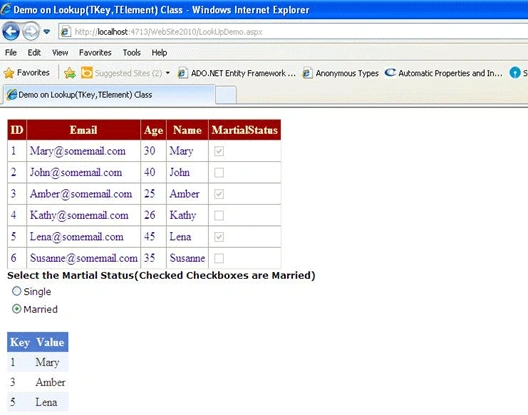Viewport: 528px width, 415px height.
Task: Click Susanne@somemail.com email cell
Action: (84, 258)
